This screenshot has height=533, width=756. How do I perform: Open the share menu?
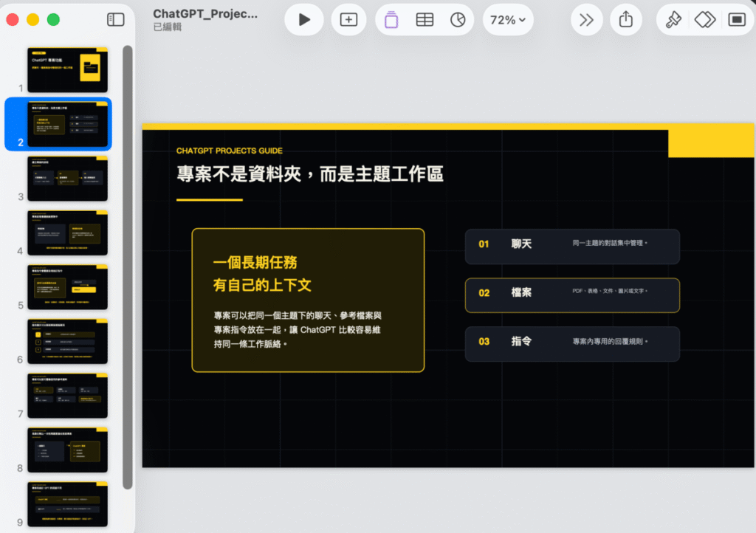pos(626,20)
